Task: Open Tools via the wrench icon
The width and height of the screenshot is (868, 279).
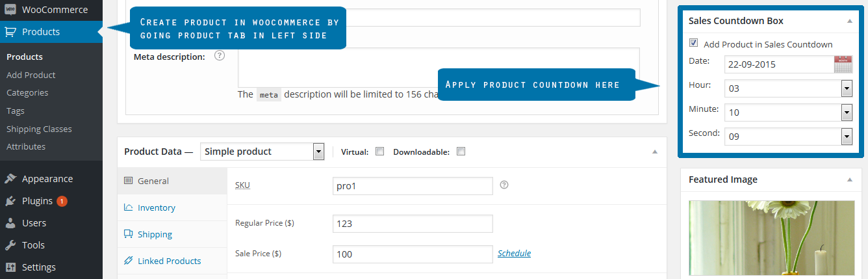Action: click(10, 245)
